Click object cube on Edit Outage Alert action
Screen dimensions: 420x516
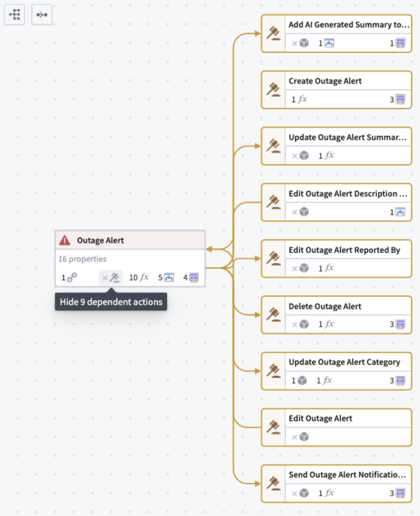[300, 437]
